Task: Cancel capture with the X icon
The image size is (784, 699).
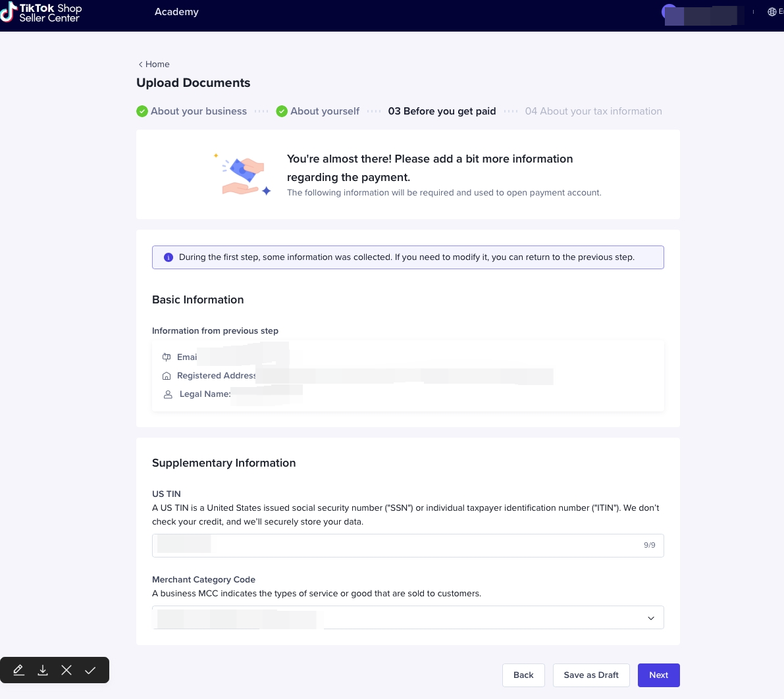Action: click(66, 670)
